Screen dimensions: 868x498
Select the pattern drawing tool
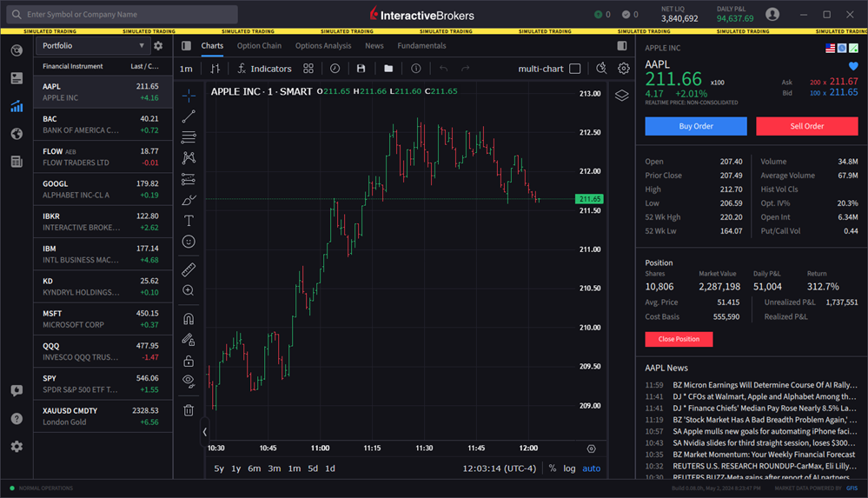click(189, 158)
